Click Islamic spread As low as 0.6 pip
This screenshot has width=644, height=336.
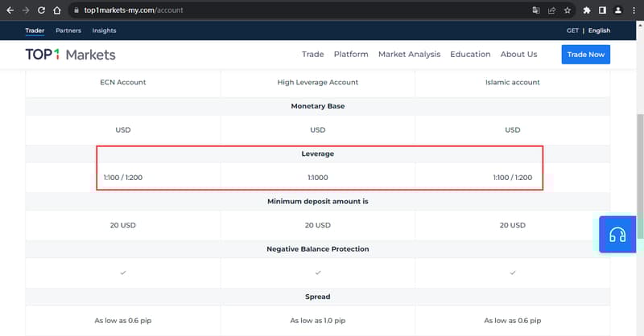pos(512,321)
